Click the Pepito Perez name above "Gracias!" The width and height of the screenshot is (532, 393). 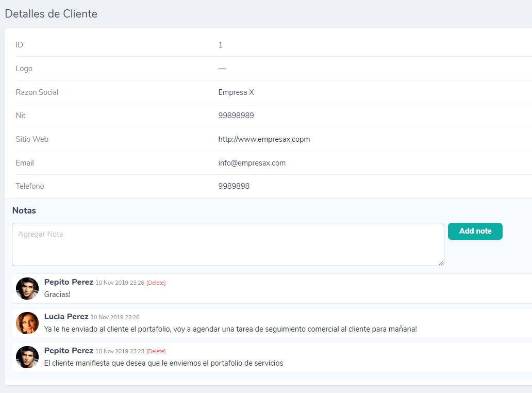pyautogui.click(x=69, y=282)
